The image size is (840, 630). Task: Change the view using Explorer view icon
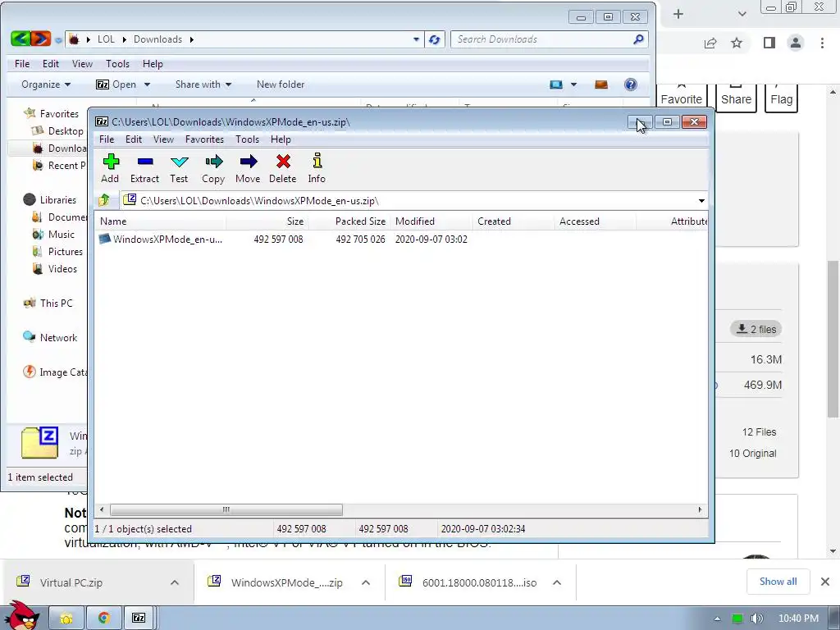[556, 84]
